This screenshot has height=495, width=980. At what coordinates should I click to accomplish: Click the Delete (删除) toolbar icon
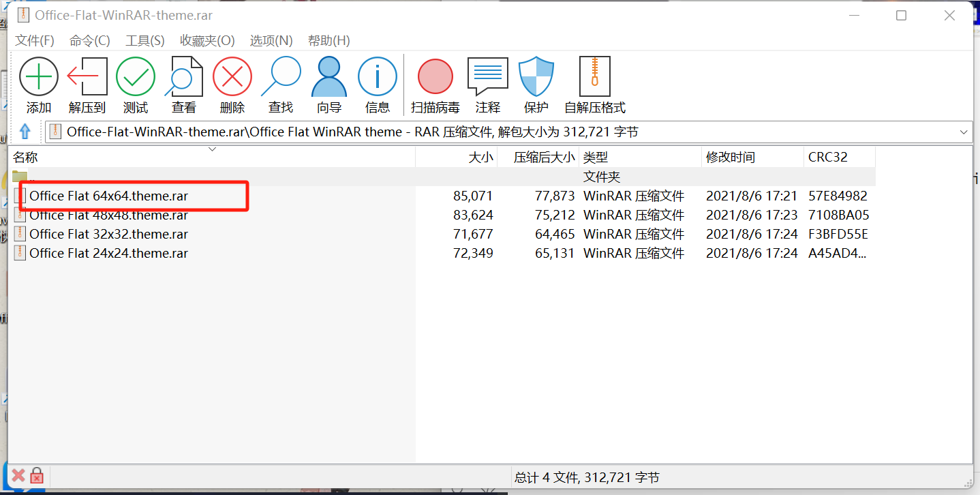pos(232,77)
